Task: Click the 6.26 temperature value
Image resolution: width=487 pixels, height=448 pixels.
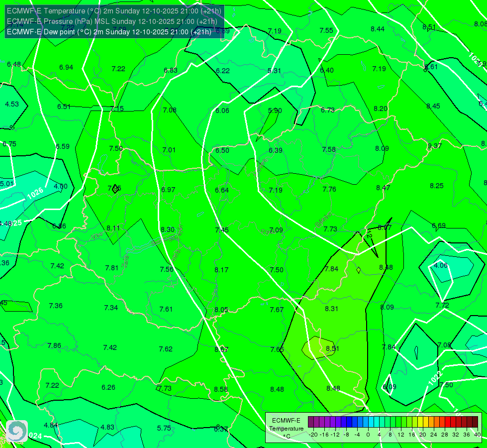Action: coord(108,387)
